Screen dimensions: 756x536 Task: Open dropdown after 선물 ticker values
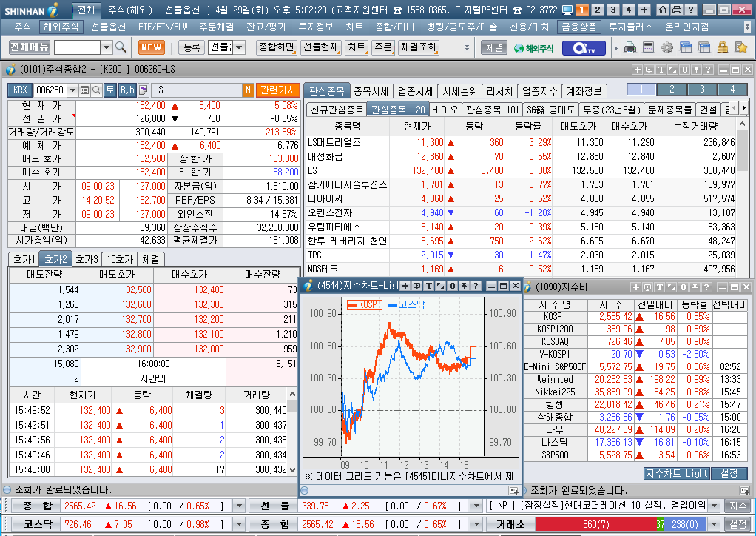[x=476, y=506]
